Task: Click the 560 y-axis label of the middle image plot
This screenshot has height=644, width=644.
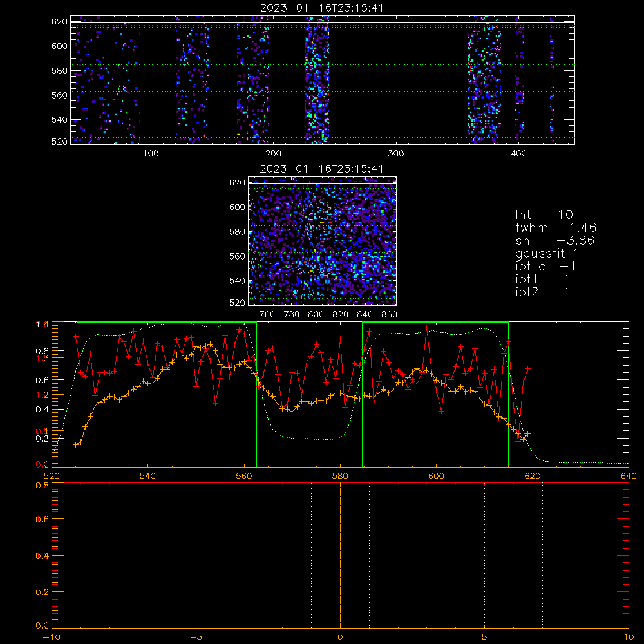Action: tap(237, 256)
